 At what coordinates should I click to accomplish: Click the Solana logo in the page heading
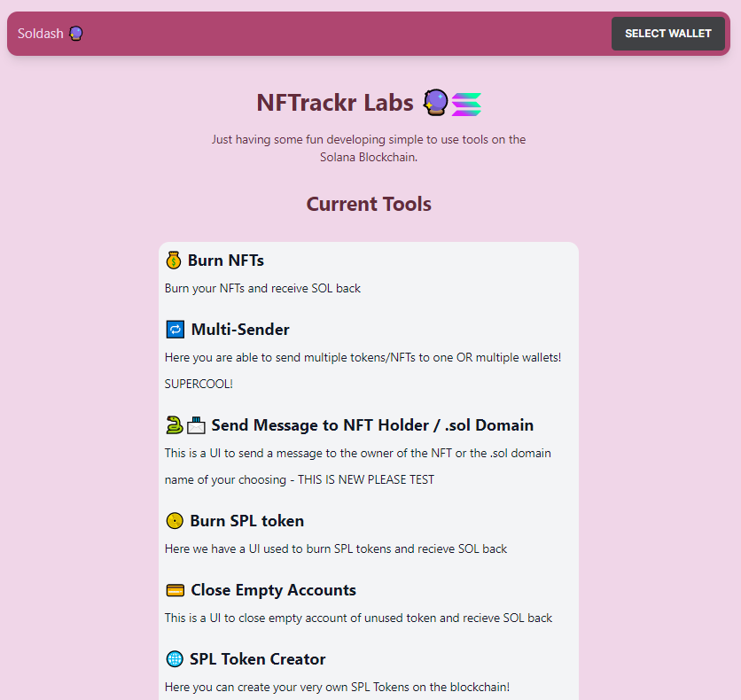pos(466,104)
